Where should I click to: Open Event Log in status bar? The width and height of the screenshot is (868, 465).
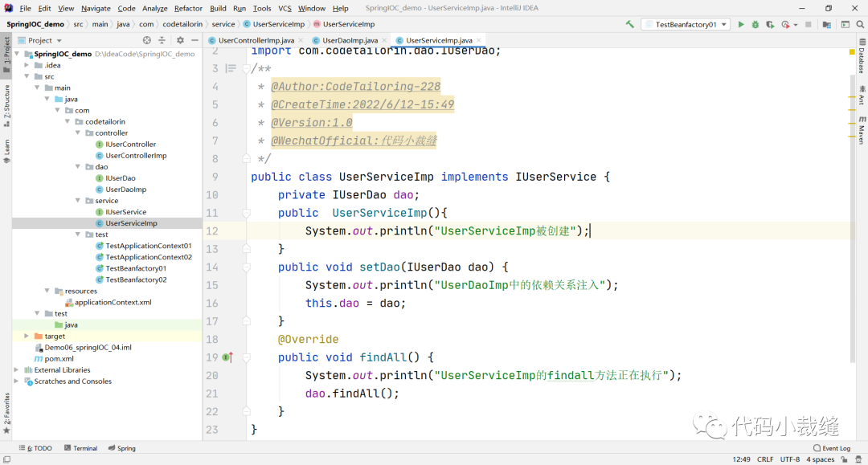(831, 448)
